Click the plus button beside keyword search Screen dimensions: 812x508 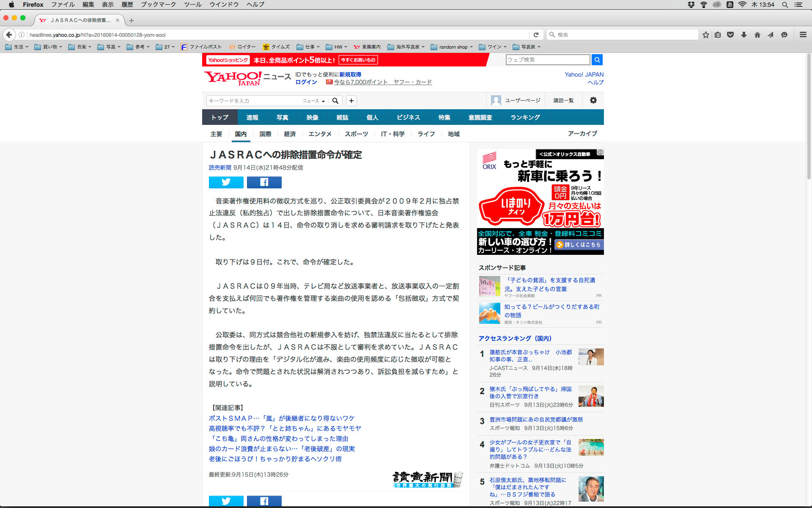[351, 101]
